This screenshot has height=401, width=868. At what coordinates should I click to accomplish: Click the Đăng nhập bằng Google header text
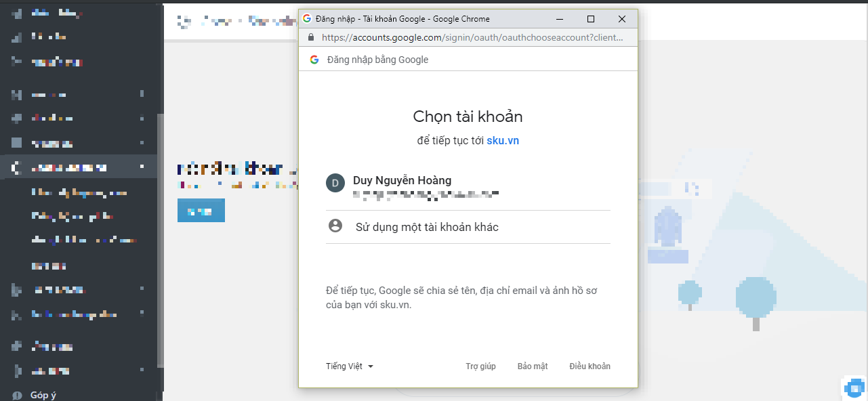[377, 60]
